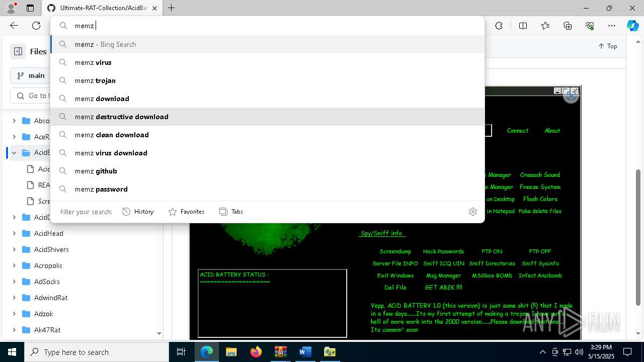
Task: Open WinRAR from taskbar
Action: coord(280,352)
